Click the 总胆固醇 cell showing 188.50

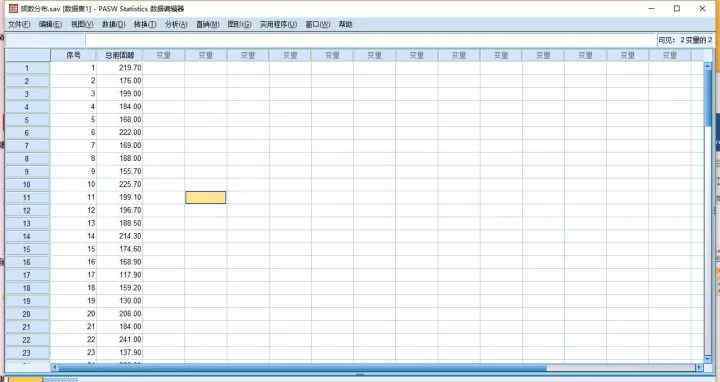(x=120, y=223)
